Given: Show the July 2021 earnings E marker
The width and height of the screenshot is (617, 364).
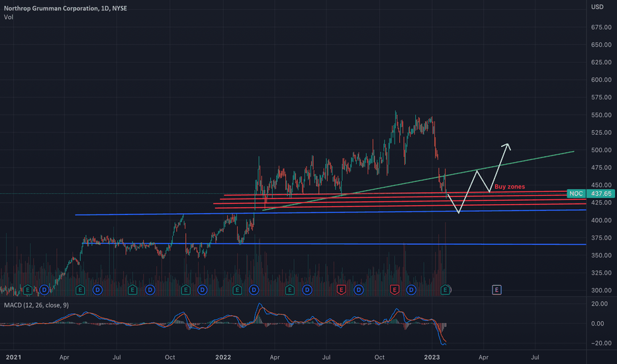Looking at the screenshot, I should click(132, 290).
